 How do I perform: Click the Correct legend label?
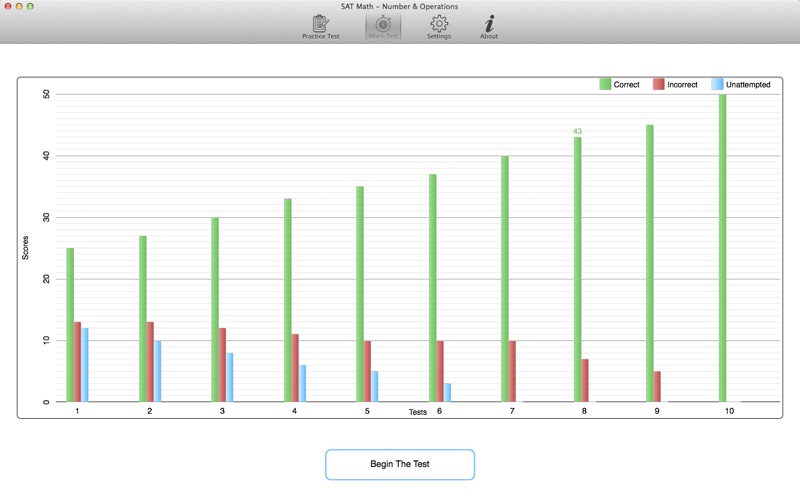(x=627, y=85)
